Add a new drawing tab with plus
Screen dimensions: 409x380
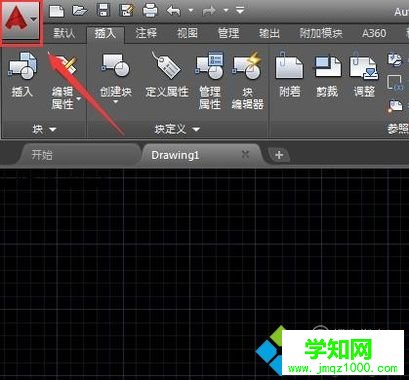click(x=279, y=155)
